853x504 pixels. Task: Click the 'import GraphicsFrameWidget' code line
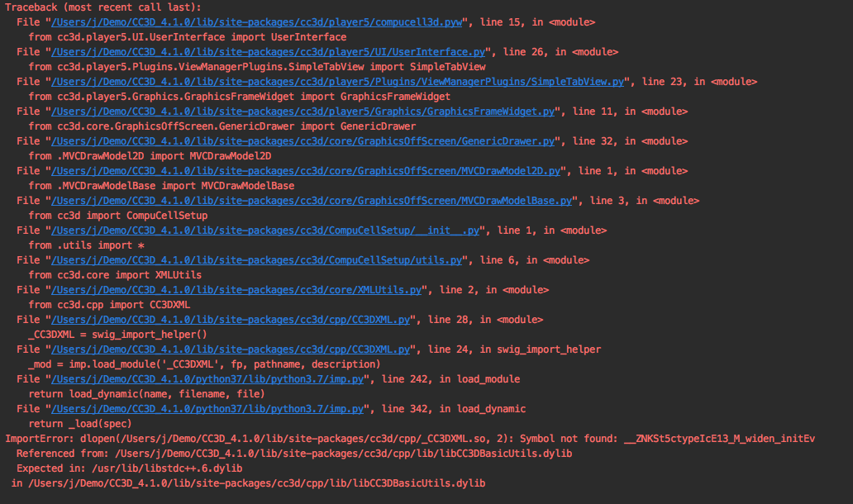240,97
